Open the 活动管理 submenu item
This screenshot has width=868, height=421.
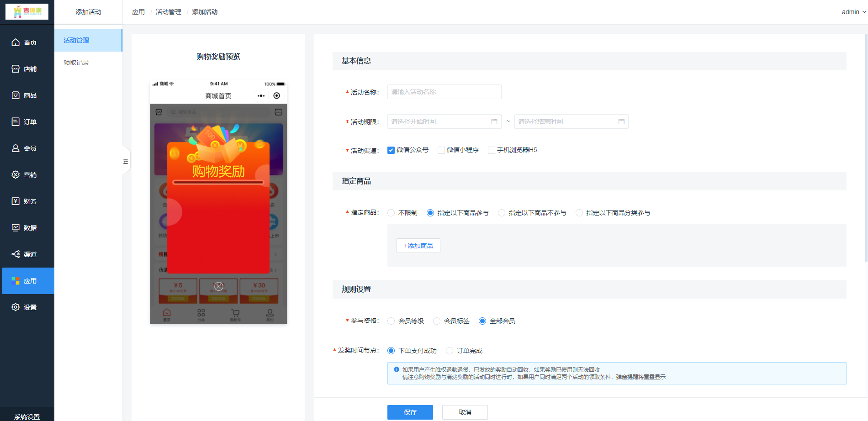[x=88, y=40]
